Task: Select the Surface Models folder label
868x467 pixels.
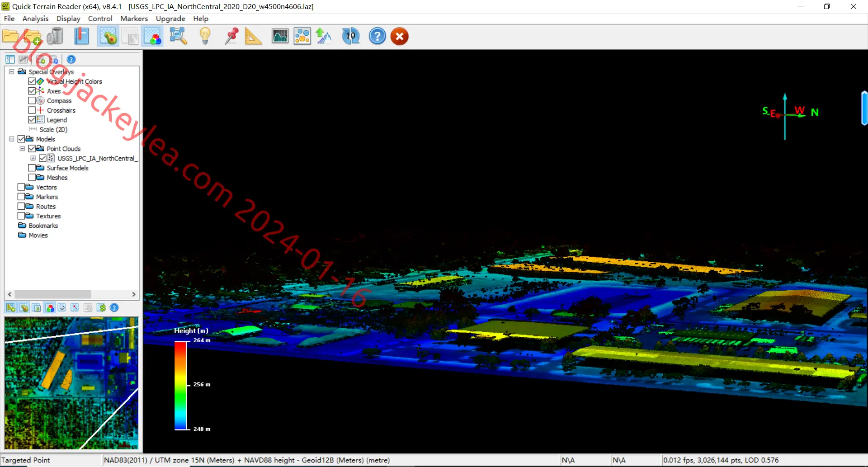Action: (x=68, y=168)
